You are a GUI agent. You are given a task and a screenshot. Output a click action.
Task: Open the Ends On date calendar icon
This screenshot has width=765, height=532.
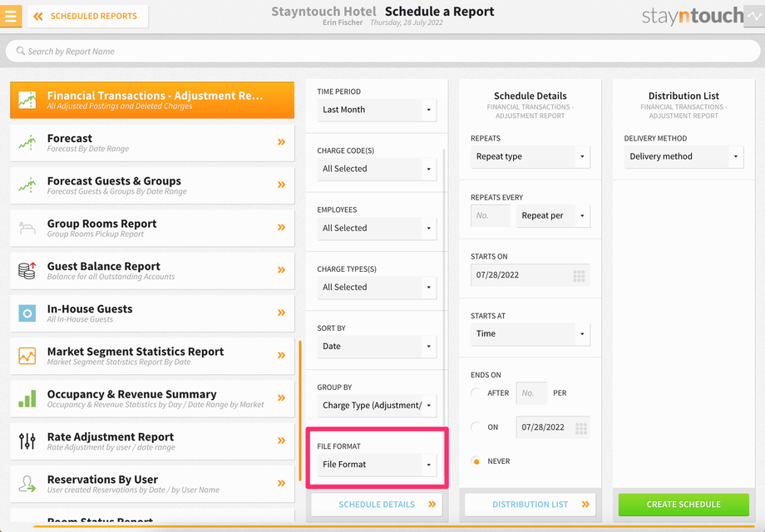580,428
